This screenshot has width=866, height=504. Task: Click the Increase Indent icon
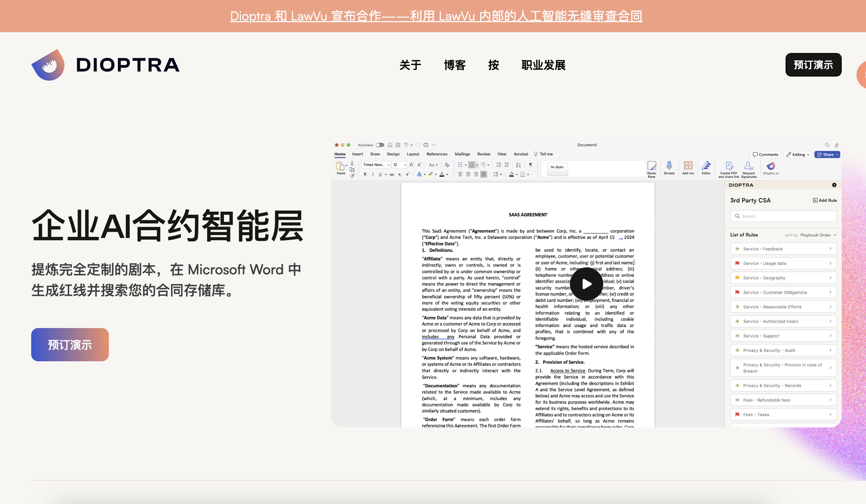click(506, 165)
